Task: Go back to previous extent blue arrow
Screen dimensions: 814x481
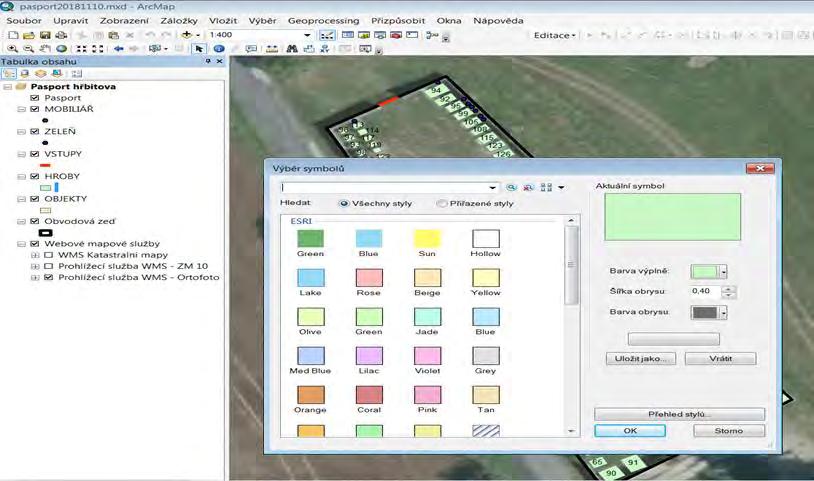Action: (x=118, y=49)
